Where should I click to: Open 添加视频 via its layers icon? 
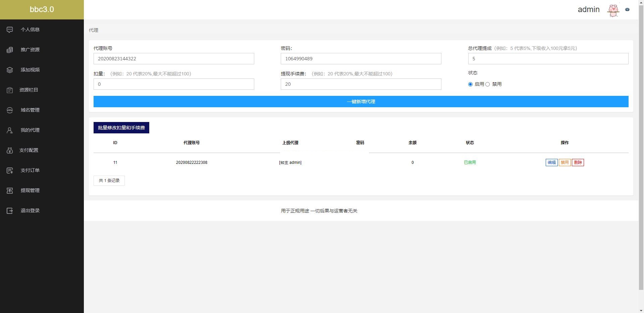coord(10,70)
